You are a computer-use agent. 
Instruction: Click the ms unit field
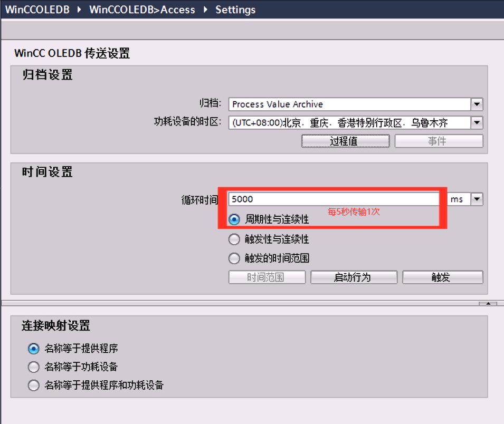459,199
